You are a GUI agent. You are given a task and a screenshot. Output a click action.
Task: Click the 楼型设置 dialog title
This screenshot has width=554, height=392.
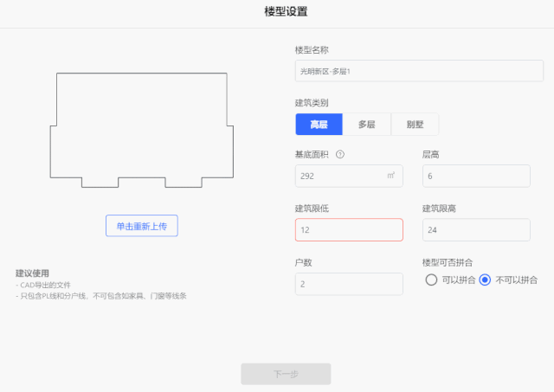coord(286,11)
